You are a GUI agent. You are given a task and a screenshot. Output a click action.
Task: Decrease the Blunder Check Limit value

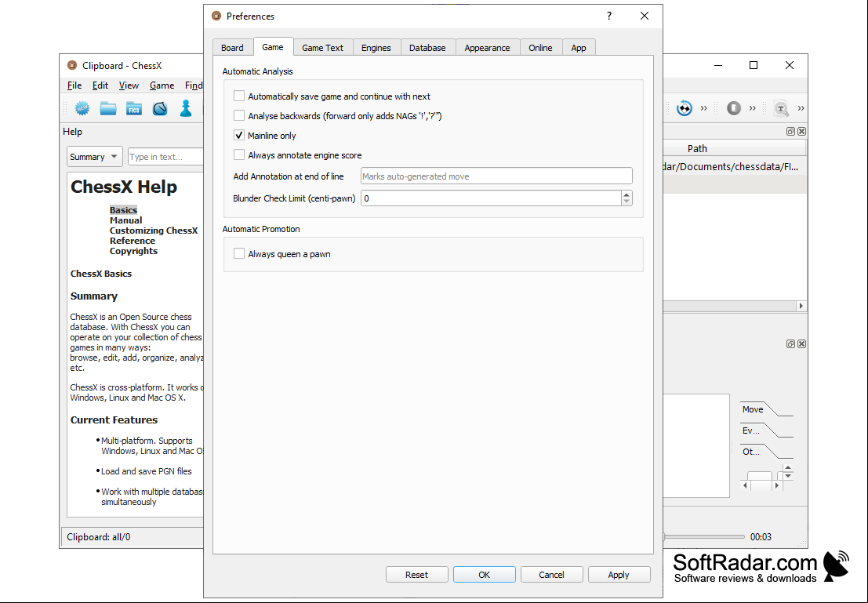point(626,202)
